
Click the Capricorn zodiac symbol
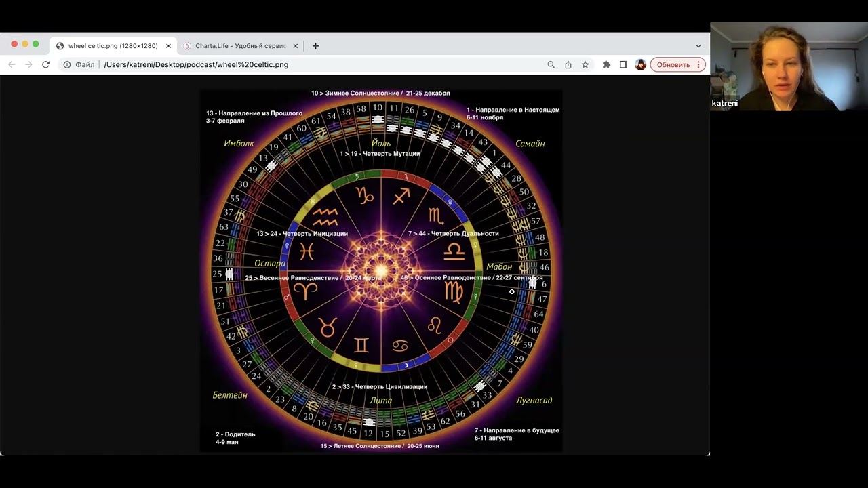tap(365, 197)
